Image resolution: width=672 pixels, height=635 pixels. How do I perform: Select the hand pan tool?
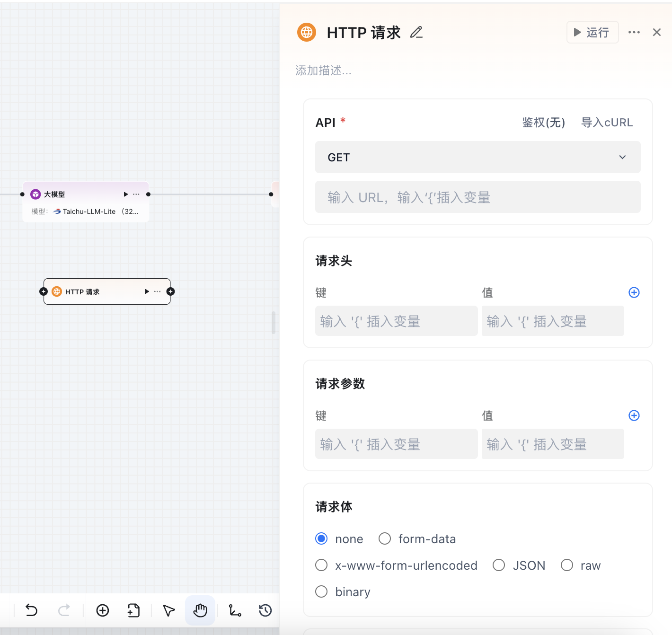point(200,610)
